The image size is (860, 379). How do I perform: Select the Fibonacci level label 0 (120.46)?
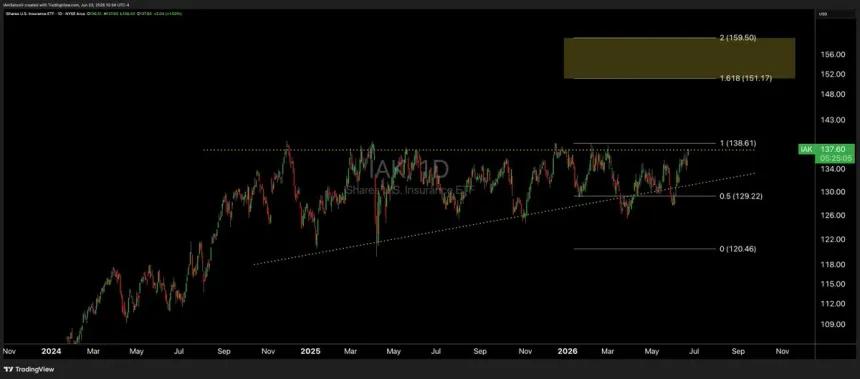click(x=738, y=249)
